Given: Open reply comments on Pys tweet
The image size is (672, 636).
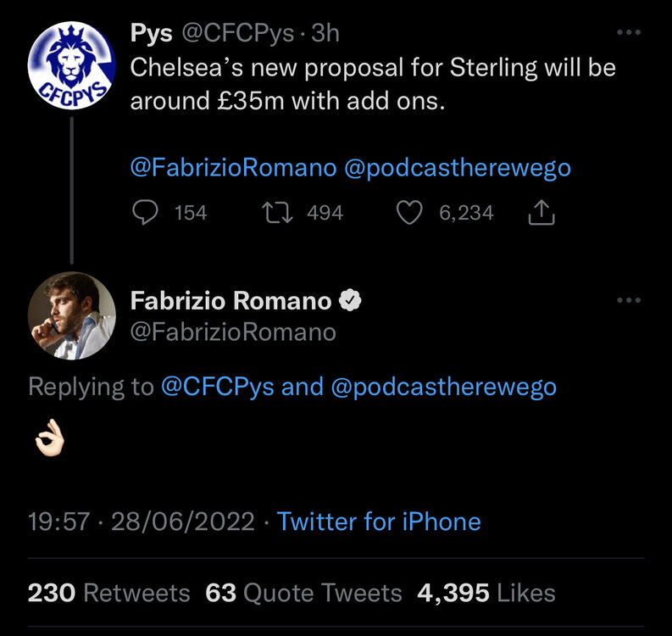Looking at the screenshot, I should tap(145, 213).
